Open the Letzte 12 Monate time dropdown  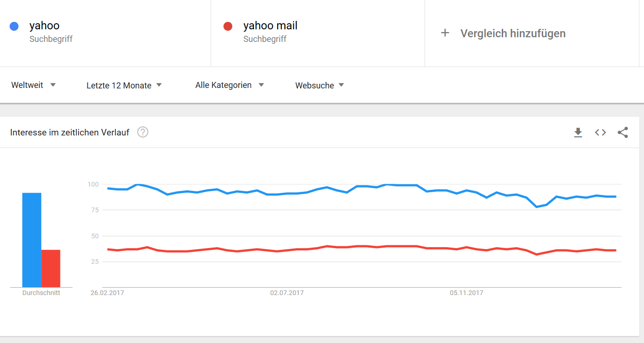123,85
